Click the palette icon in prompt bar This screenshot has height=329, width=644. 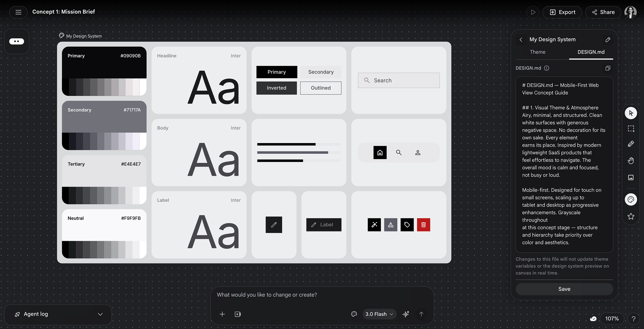coord(354,314)
